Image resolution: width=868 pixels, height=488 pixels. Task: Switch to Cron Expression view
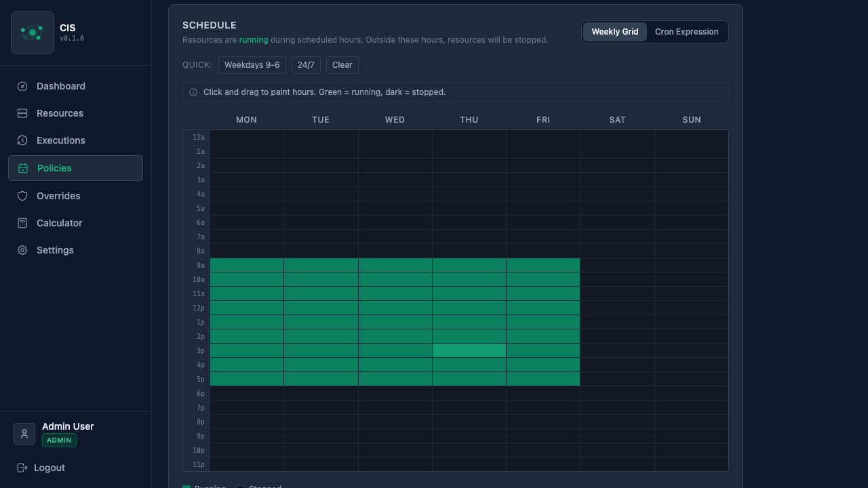(x=687, y=32)
